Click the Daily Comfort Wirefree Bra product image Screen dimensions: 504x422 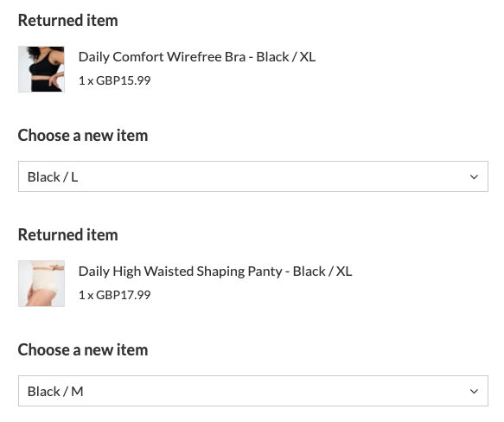tap(41, 69)
